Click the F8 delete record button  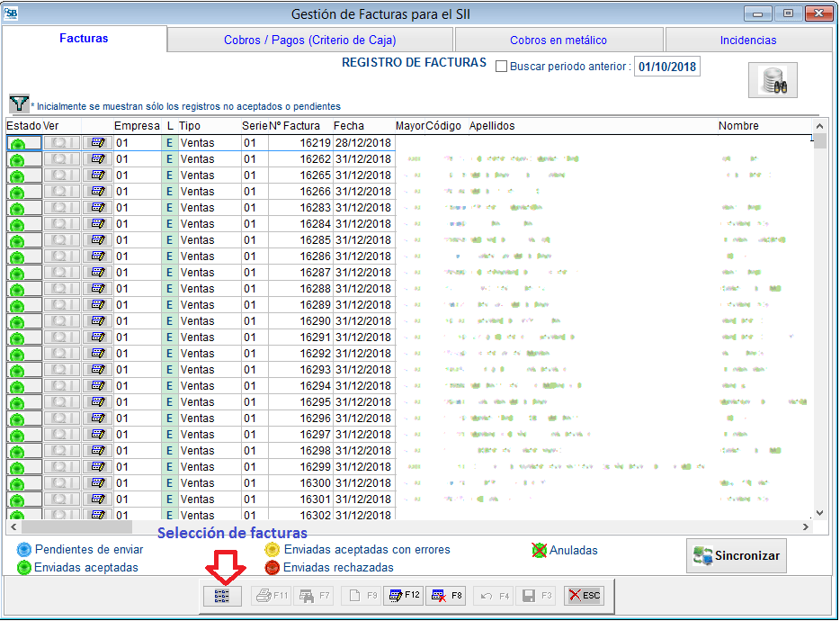point(445,595)
